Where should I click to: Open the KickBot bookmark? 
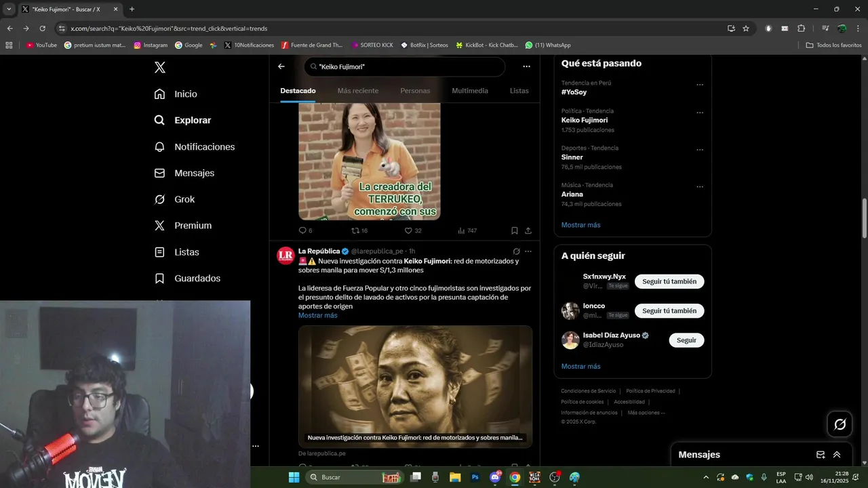[486, 45]
